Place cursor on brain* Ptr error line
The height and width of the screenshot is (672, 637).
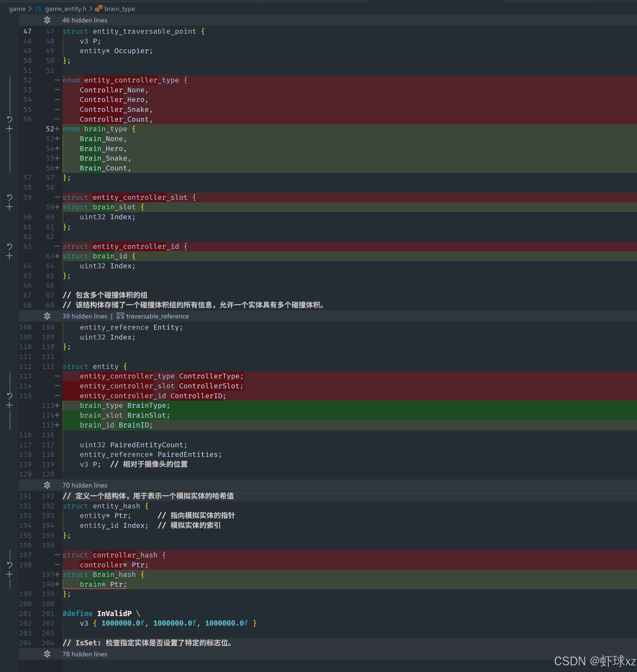[103, 584]
